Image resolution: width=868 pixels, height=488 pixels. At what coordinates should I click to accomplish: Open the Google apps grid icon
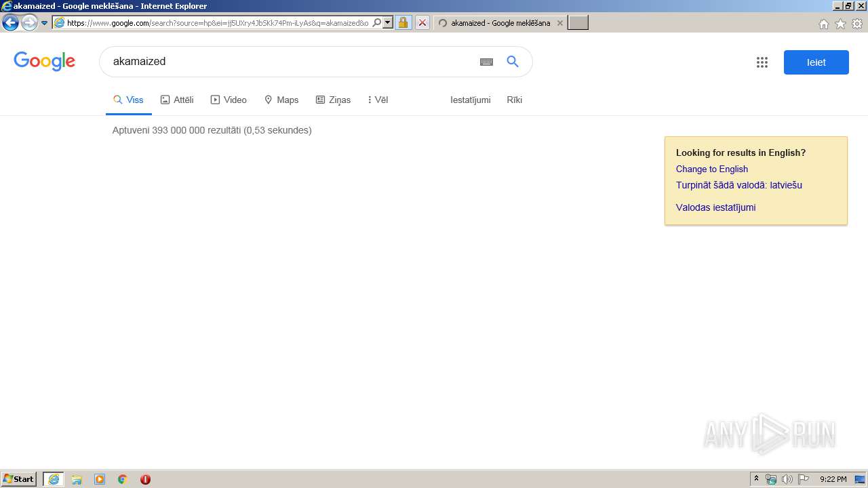pyautogui.click(x=762, y=62)
